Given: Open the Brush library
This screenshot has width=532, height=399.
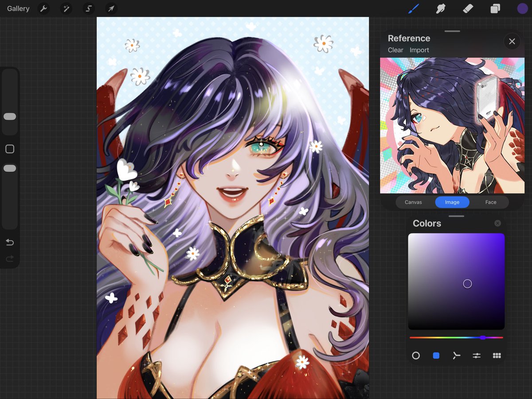Looking at the screenshot, I should point(413,8).
